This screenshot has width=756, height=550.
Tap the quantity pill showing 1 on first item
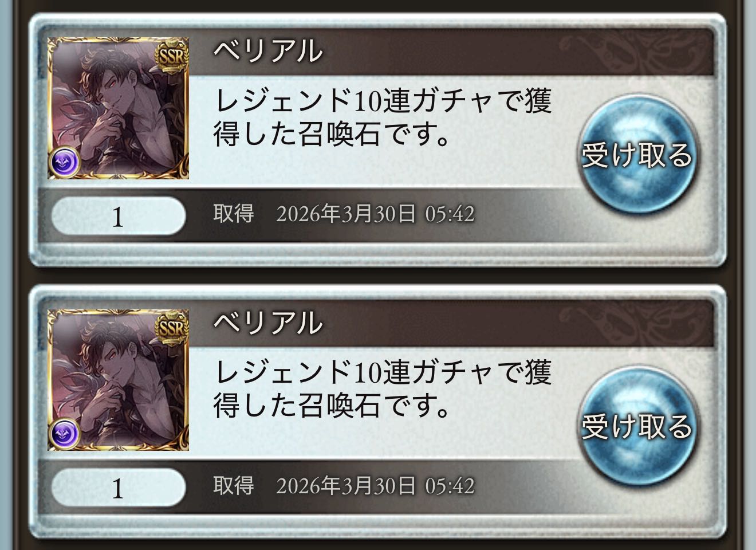point(119,216)
